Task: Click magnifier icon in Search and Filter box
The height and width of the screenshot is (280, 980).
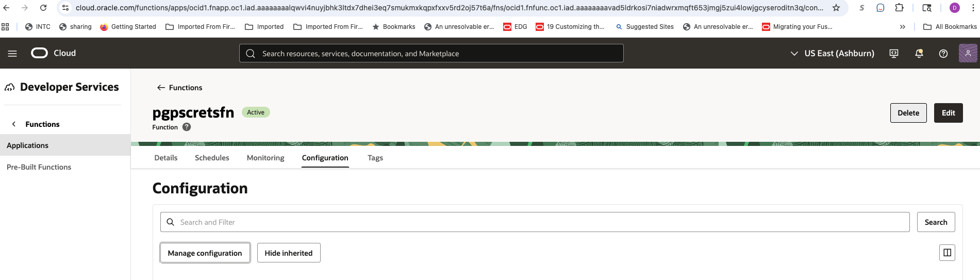Action: pyautogui.click(x=171, y=222)
